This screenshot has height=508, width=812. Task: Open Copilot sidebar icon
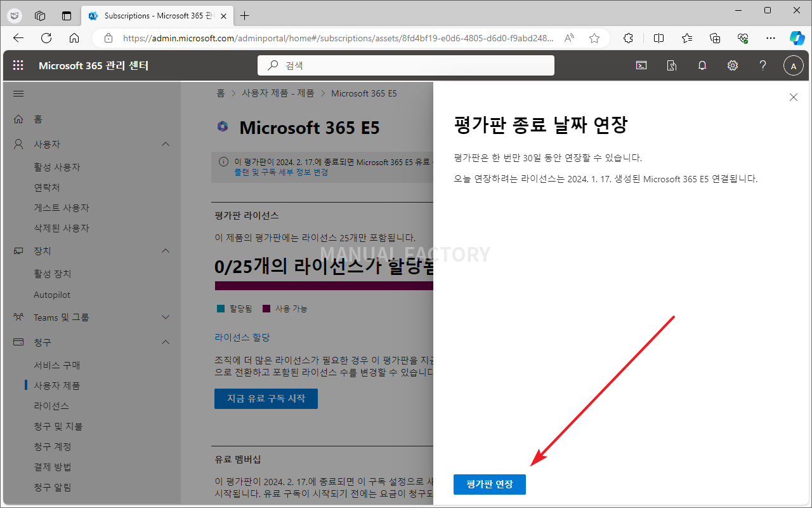pos(797,38)
